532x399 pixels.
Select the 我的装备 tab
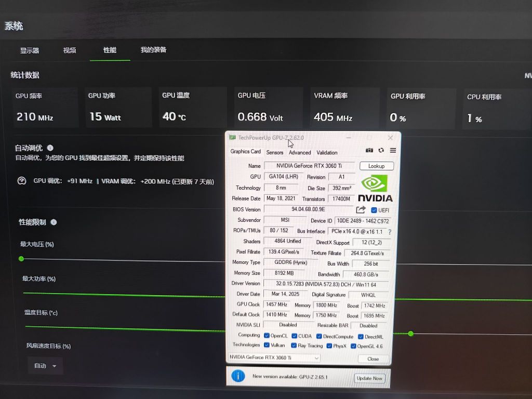[155, 49]
